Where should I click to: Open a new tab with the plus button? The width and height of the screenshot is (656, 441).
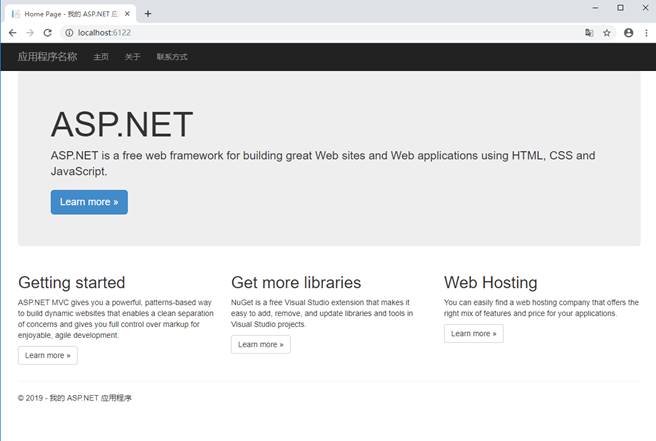(x=148, y=14)
